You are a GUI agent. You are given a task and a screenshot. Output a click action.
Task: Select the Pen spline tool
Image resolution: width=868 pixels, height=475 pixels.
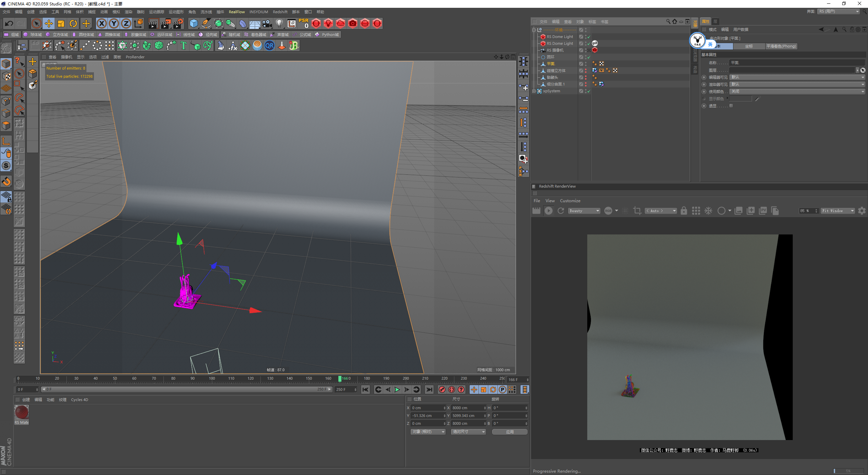[206, 23]
